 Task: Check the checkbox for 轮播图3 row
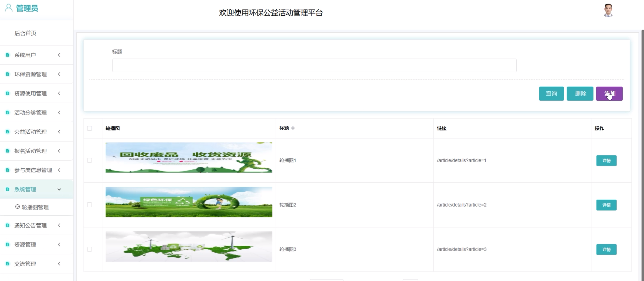click(x=89, y=249)
